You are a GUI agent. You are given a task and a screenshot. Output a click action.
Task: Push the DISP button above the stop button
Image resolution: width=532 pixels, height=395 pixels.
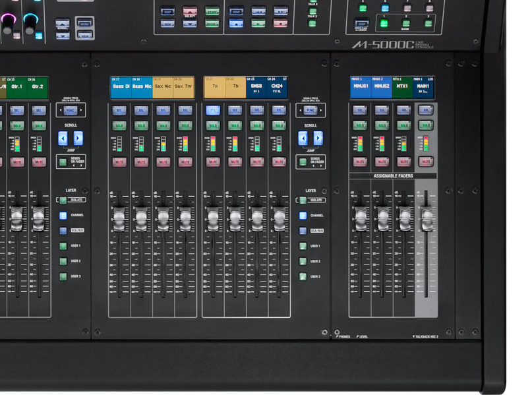pos(236,11)
